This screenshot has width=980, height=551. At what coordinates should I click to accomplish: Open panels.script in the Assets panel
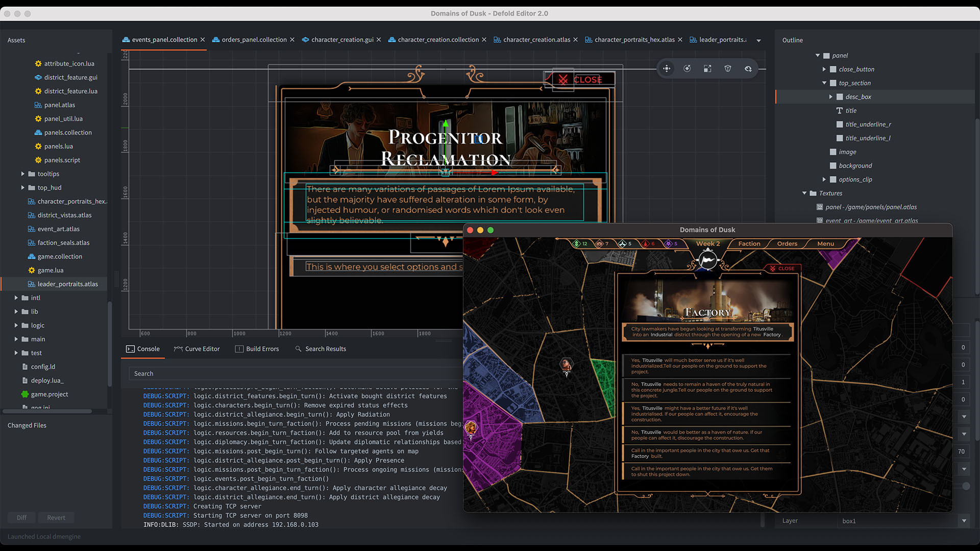click(62, 160)
